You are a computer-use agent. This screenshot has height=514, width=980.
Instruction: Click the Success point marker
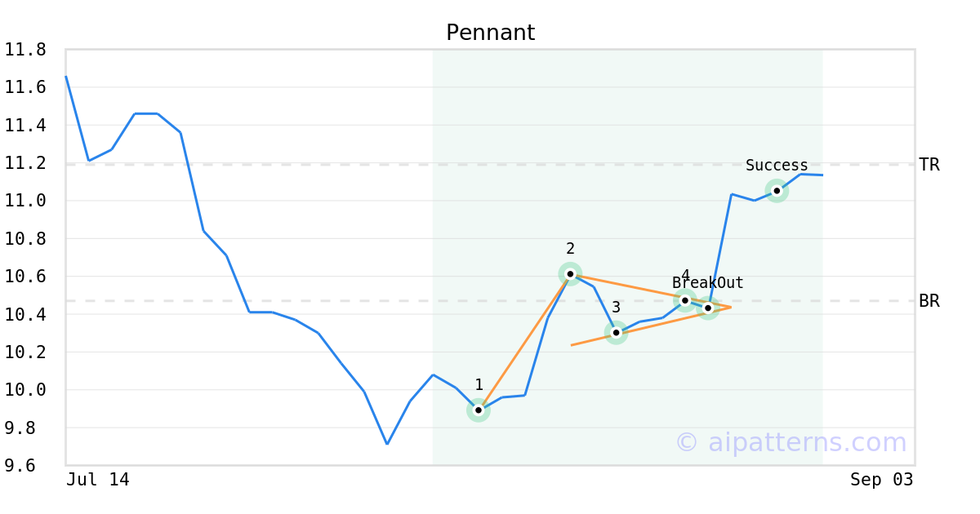point(777,191)
